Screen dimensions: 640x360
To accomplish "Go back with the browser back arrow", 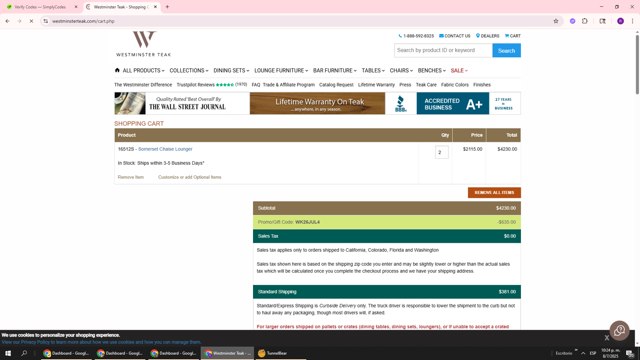I will click(7, 21).
